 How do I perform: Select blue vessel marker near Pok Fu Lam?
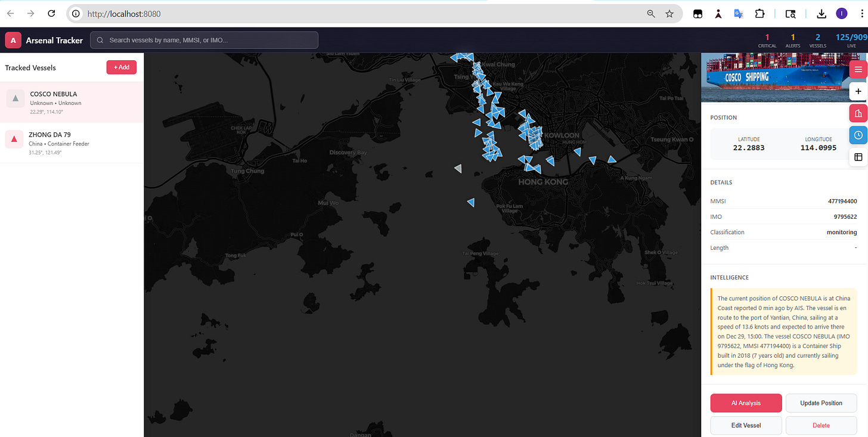click(471, 203)
